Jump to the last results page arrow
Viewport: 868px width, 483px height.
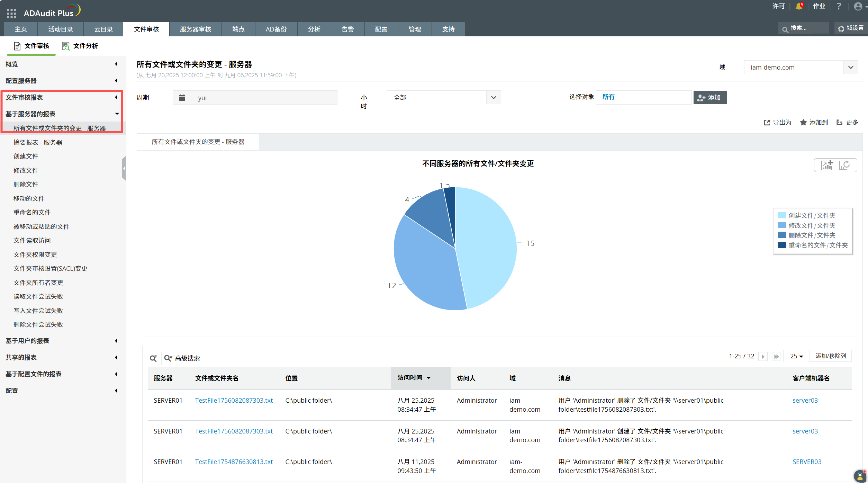(x=776, y=356)
